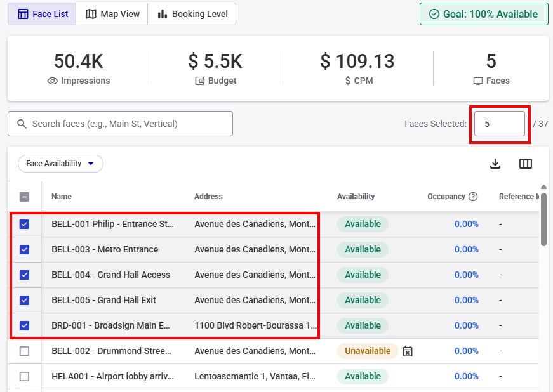Click the eye icon next to Impressions
Viewport: 553px width, 392px height.
pyautogui.click(x=53, y=81)
